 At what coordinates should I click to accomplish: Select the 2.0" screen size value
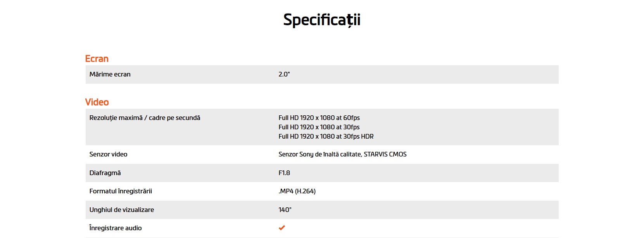coord(284,74)
